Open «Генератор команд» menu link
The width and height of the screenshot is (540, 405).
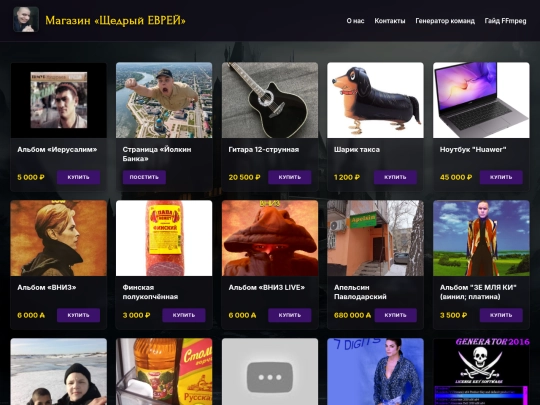pyautogui.click(x=445, y=21)
